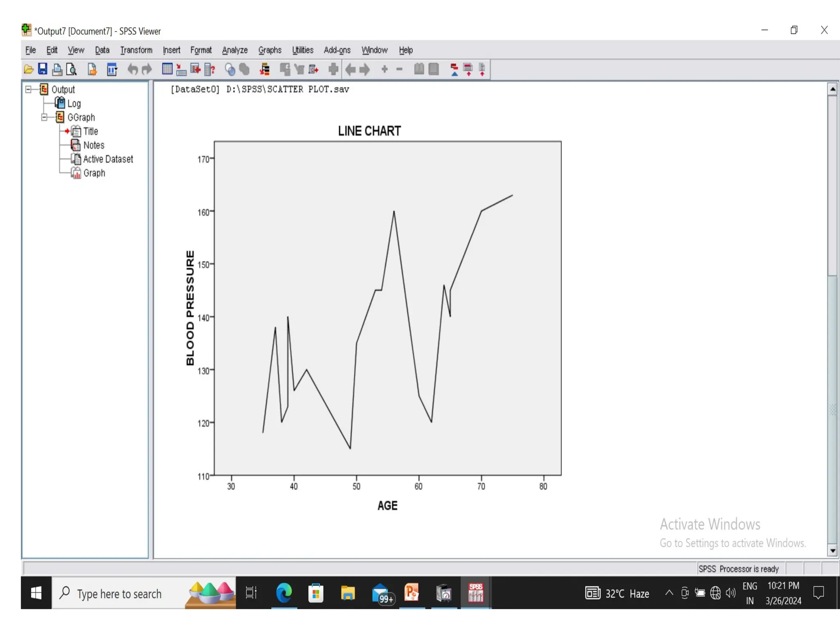This screenshot has height=630, width=840.
Task: Click the scrollbar down arrow
Action: click(x=832, y=551)
